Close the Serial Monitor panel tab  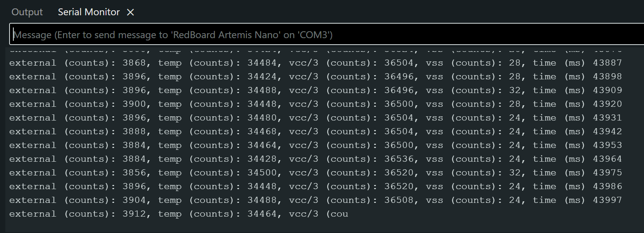coord(130,12)
